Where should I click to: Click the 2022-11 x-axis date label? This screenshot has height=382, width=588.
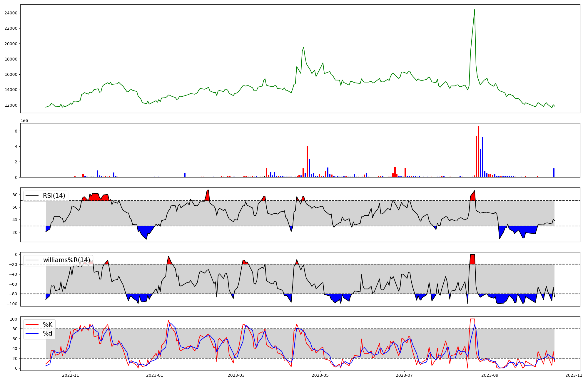coord(71,375)
